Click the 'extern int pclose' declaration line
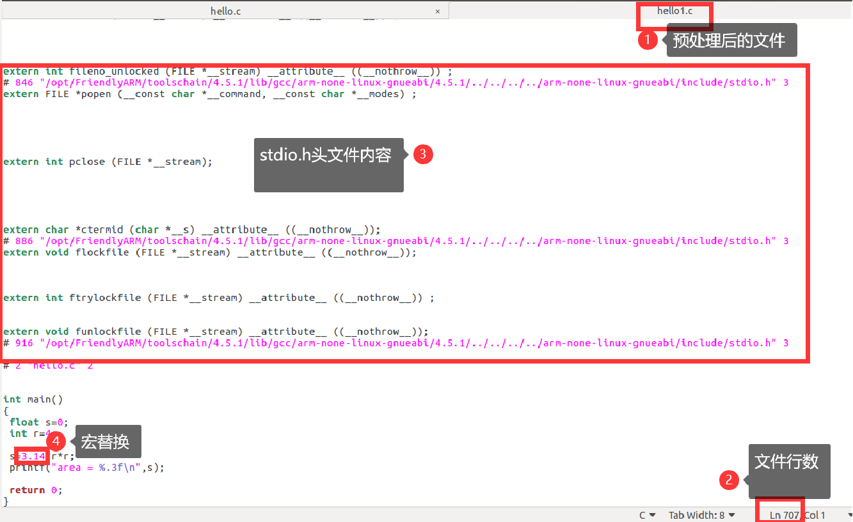Image resolution: width=853 pixels, height=522 pixels. pyautogui.click(x=108, y=161)
